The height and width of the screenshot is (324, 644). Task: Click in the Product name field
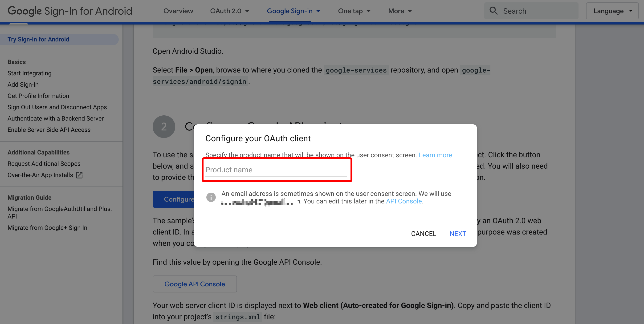pyautogui.click(x=276, y=170)
